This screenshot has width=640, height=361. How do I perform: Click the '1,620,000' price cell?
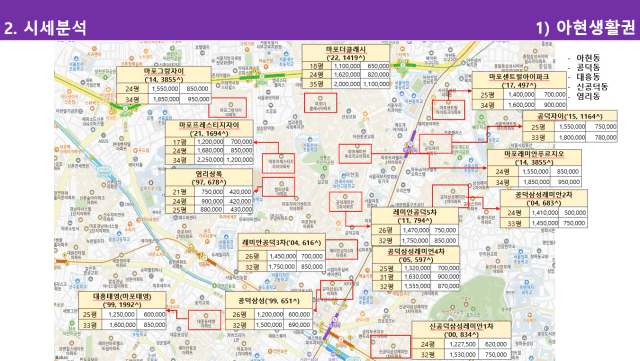347,75
